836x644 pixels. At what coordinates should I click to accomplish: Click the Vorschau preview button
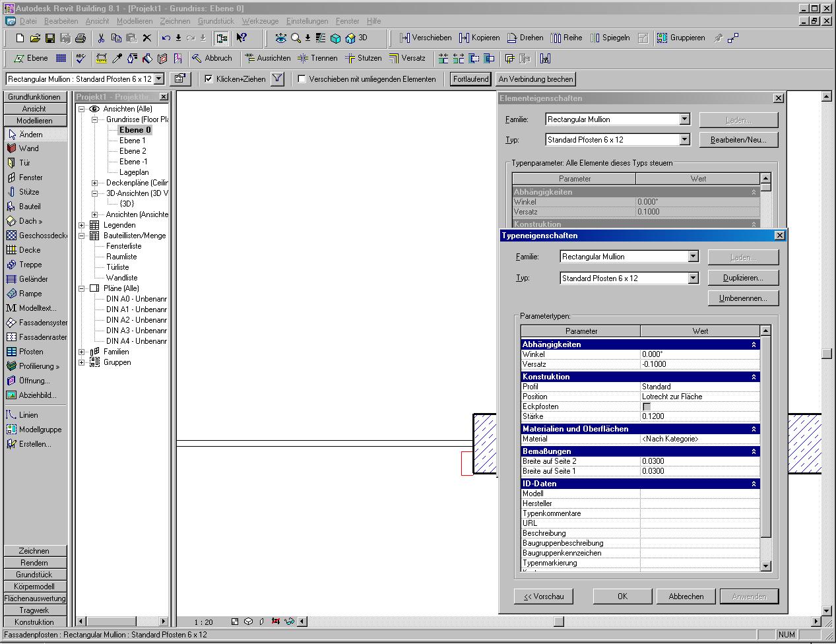[x=543, y=596]
